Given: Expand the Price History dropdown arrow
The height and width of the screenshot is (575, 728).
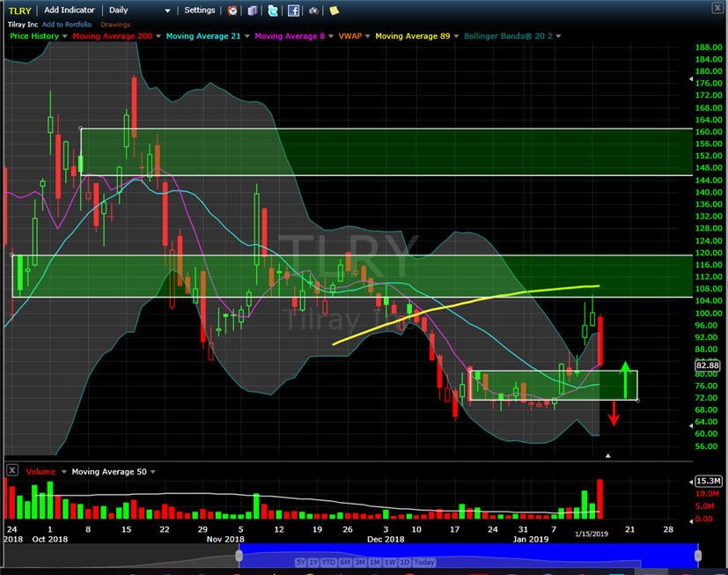Looking at the screenshot, I should tap(64, 36).
